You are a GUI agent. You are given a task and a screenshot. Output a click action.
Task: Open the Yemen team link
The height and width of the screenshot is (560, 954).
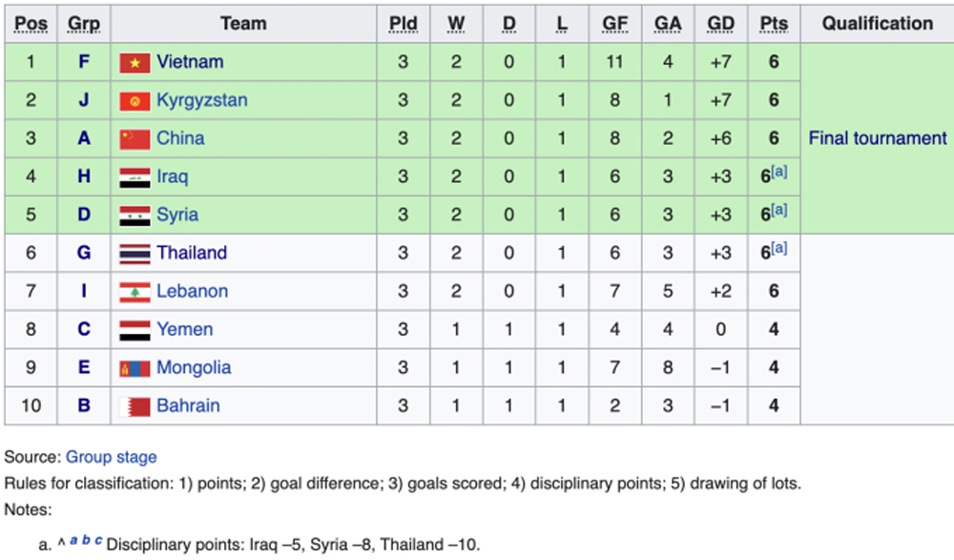pos(185,329)
